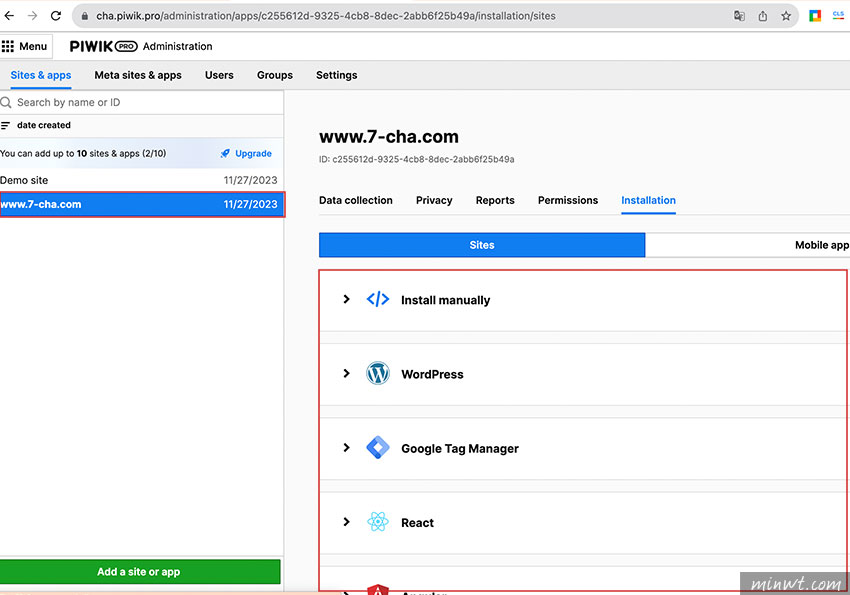Go to Meta sites & apps
Image resolution: width=850 pixels, height=595 pixels.
(x=138, y=75)
